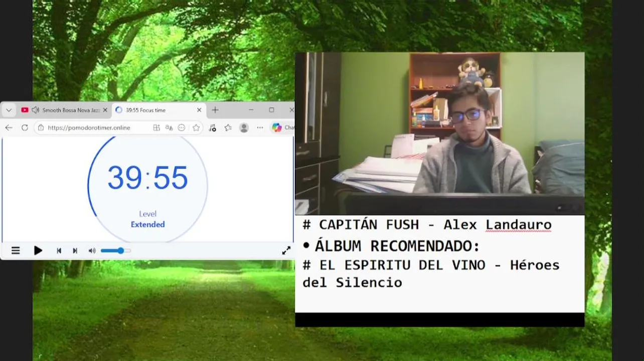Open the Favorites list icon
The width and height of the screenshot is (644, 361).
click(228, 128)
